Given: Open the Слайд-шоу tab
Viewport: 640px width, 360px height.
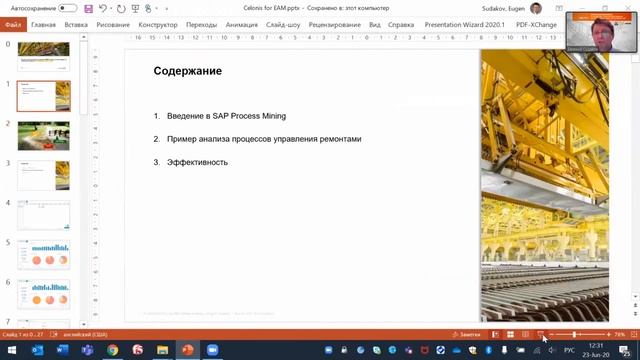Looking at the screenshot, I should click(x=283, y=24).
